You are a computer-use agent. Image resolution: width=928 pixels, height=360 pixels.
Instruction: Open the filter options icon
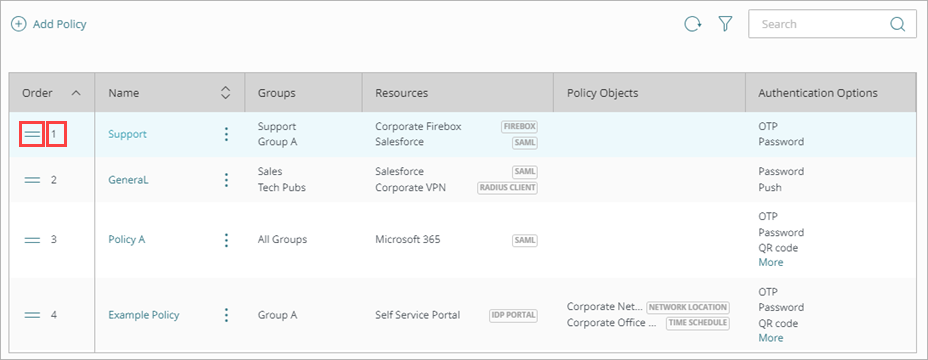726,24
